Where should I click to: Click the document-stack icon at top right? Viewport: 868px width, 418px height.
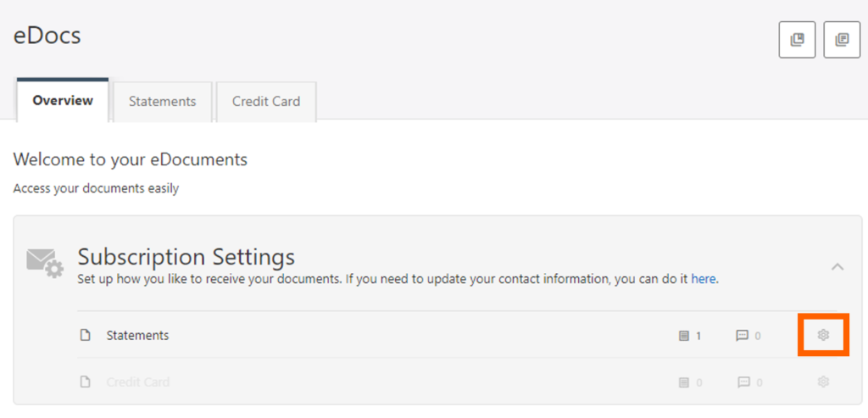[x=842, y=39]
